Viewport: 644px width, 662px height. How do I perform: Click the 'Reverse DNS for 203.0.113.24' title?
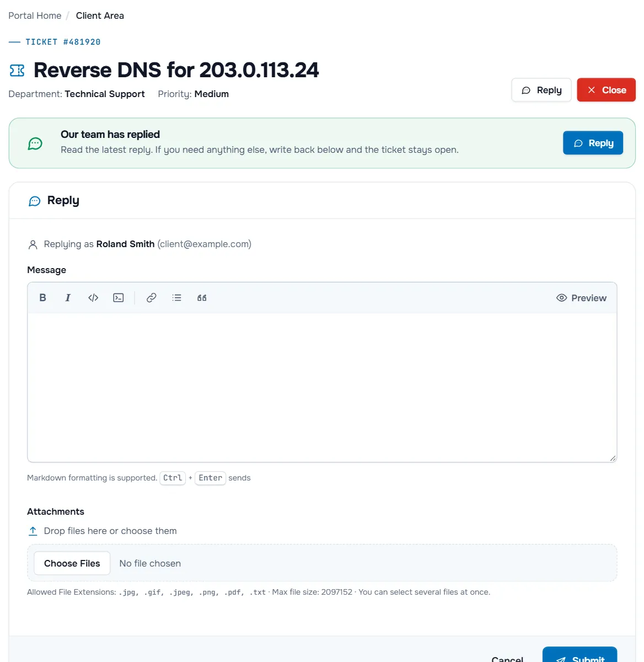176,70
